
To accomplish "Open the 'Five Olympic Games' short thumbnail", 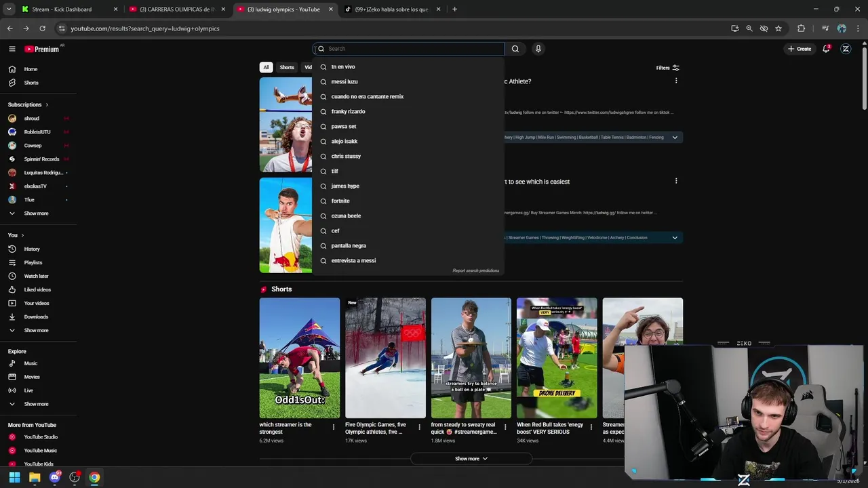I will tap(385, 358).
